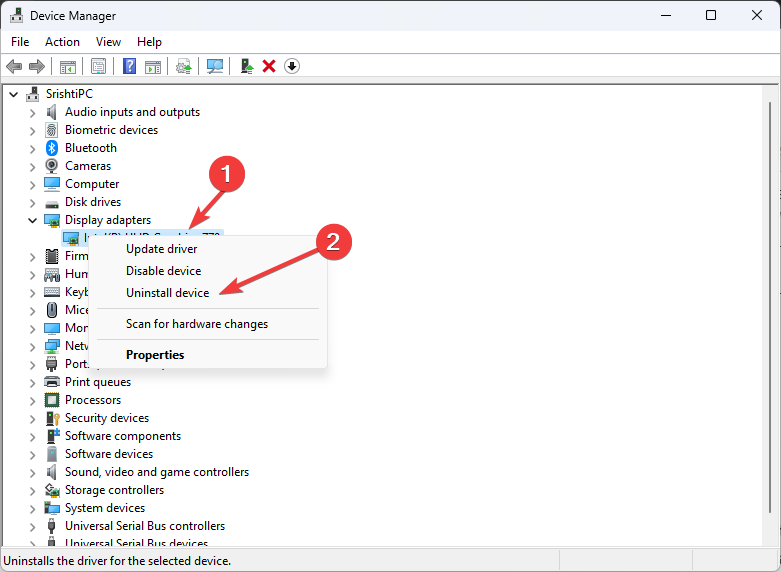This screenshot has width=781, height=572.
Task: Click the Security devices key icon
Action: point(52,419)
